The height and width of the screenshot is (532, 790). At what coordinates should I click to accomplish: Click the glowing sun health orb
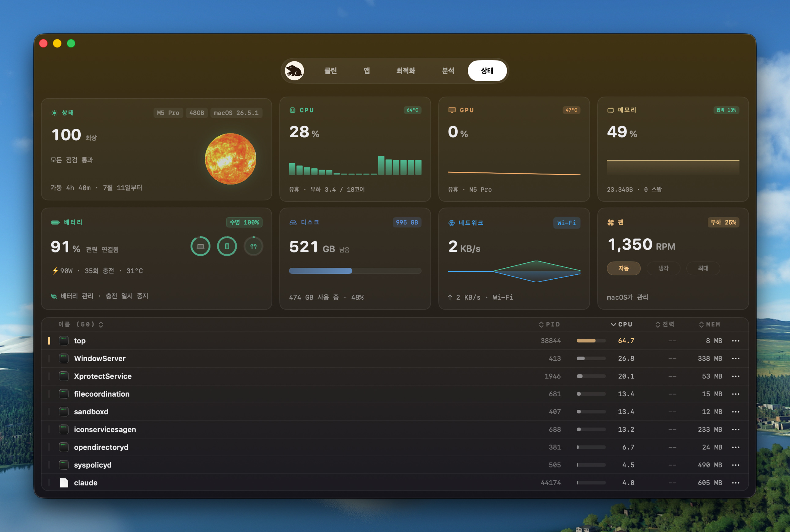pos(231,159)
